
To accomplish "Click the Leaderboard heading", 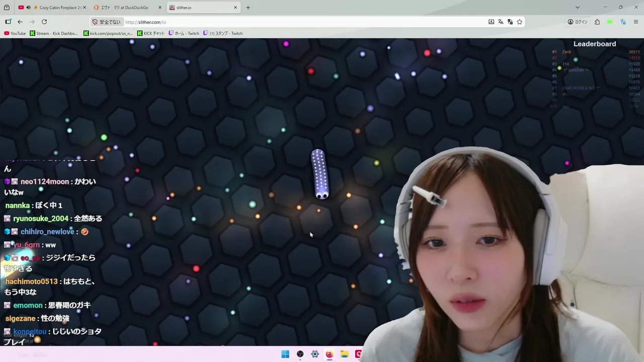I will point(595,44).
